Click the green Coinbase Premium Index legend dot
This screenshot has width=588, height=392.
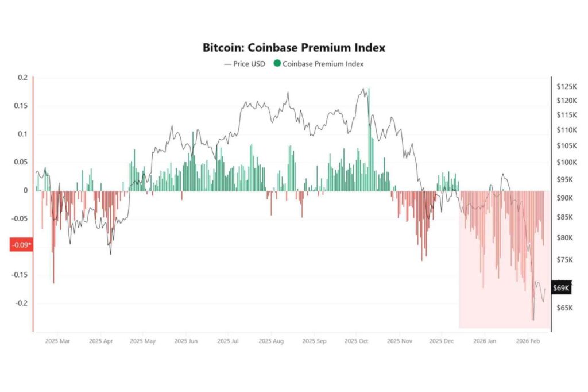tap(277, 63)
